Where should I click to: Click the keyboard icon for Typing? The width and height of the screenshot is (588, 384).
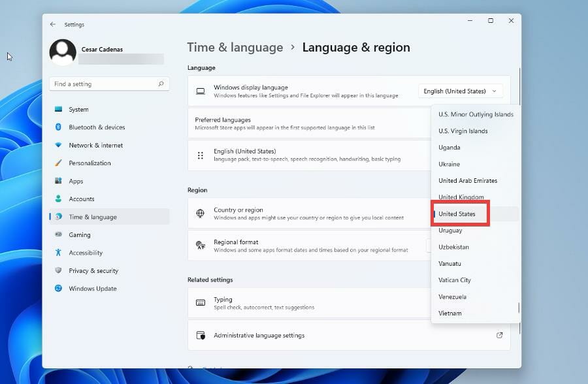pos(201,302)
